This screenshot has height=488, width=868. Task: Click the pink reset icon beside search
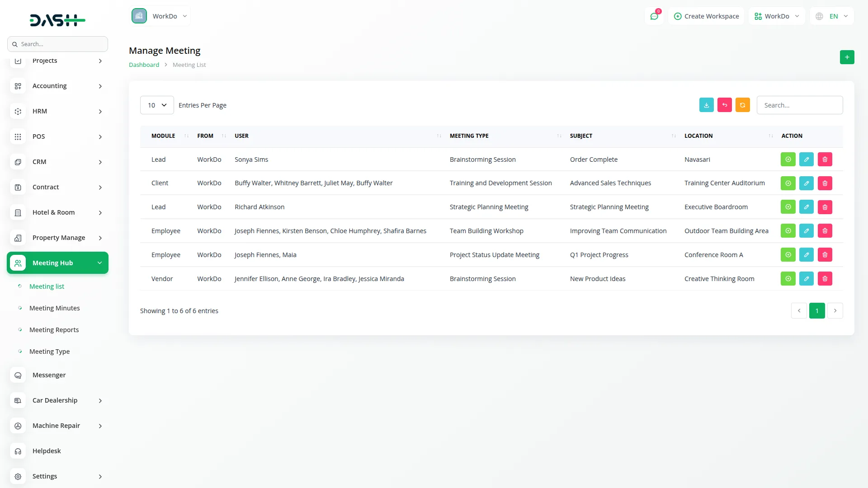coord(724,105)
